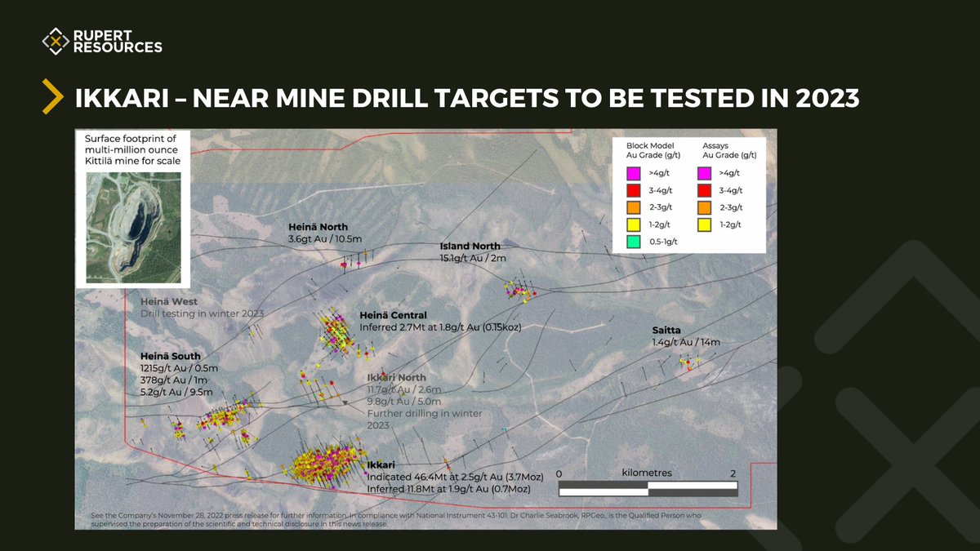Click the 'kilometres' scale label
Screen dimensions: 980x551
646,473
